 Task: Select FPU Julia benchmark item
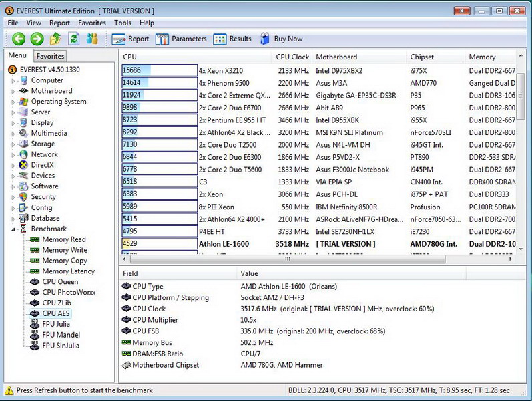click(x=56, y=324)
